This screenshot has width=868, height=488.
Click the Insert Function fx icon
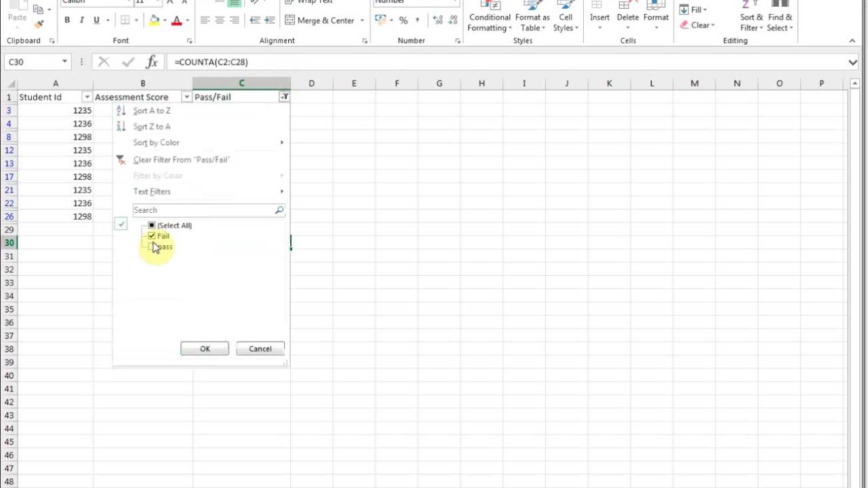pyautogui.click(x=152, y=62)
